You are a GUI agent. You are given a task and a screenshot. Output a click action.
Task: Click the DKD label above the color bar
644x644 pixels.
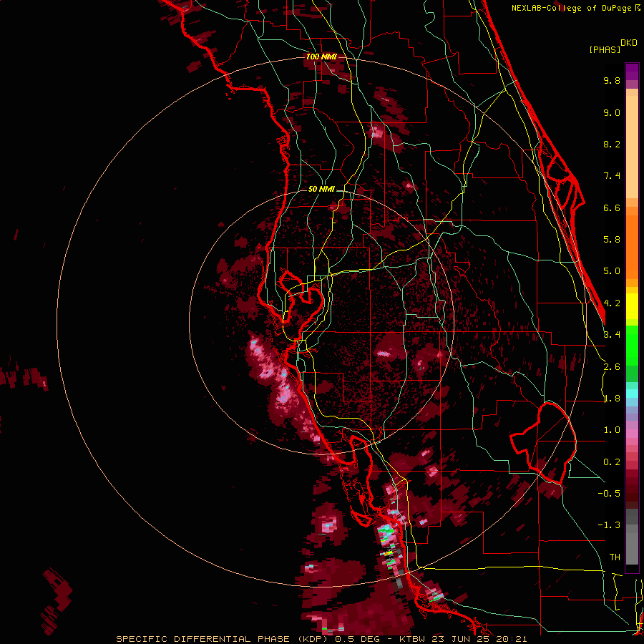click(629, 43)
